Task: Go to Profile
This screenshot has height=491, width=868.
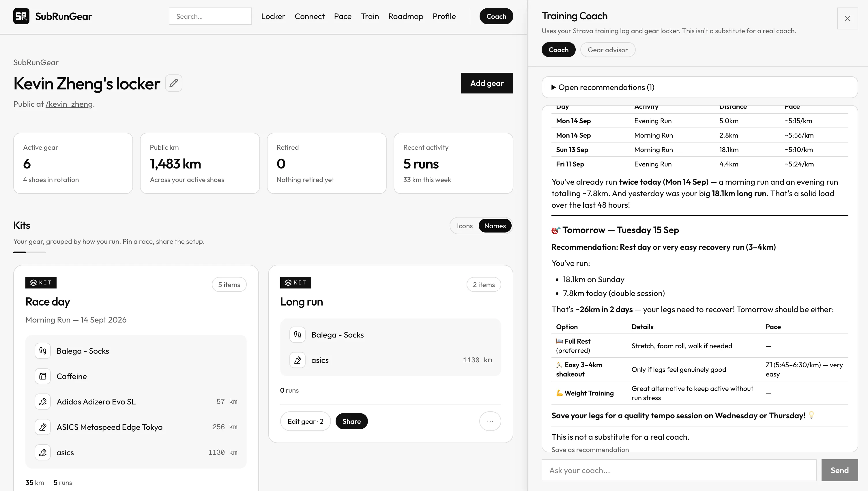Action: click(444, 16)
